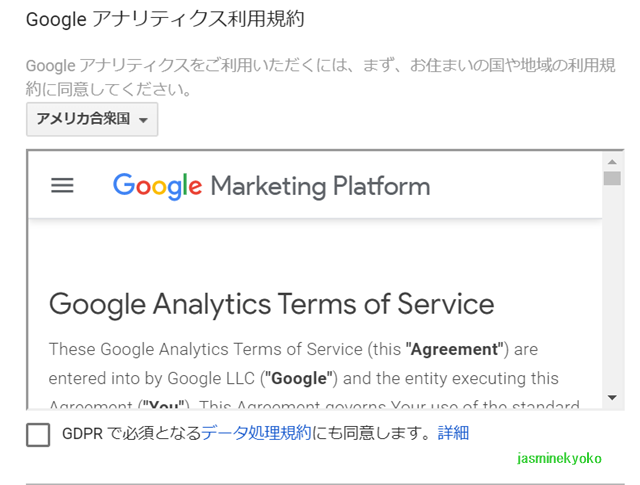The width and height of the screenshot is (640, 485).
Task: Click the GDPR で必須となる label text
Action: pyautogui.click(x=130, y=433)
